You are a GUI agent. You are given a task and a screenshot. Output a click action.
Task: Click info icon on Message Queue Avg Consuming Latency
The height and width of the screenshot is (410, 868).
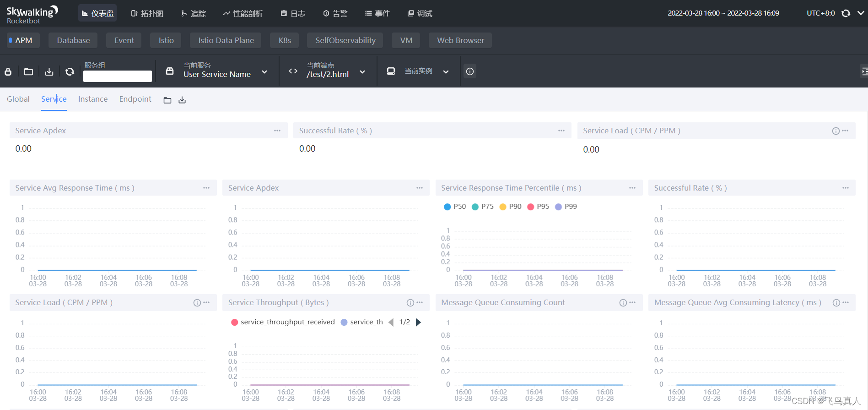[x=836, y=303]
